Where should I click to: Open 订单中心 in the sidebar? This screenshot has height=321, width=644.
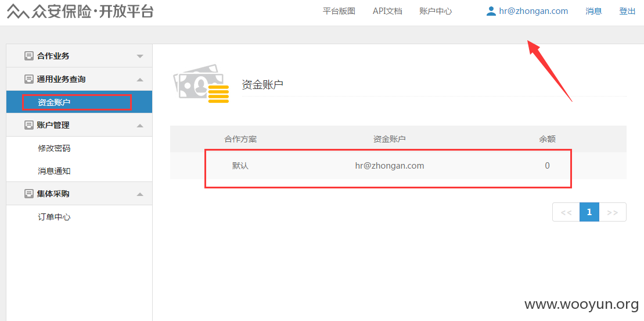tap(54, 217)
